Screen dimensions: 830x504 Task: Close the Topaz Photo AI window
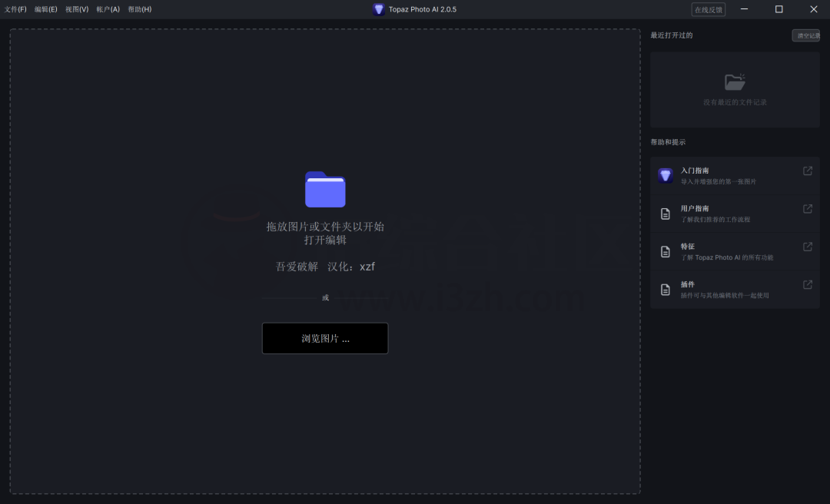(814, 9)
